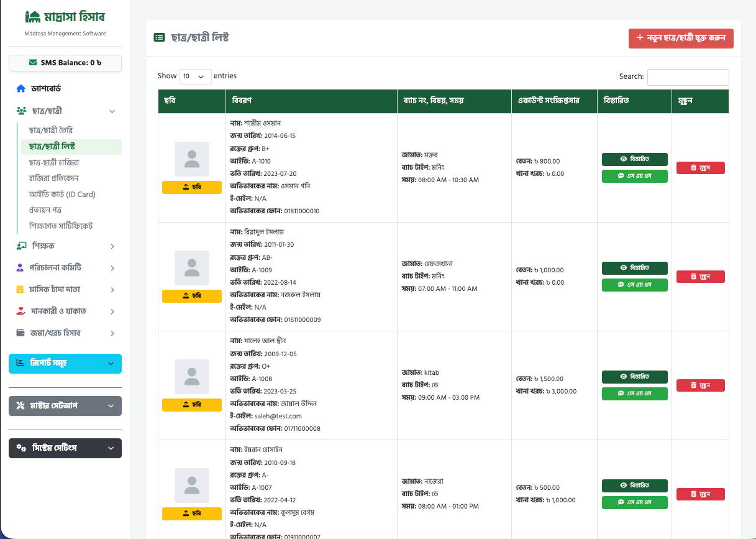The height and width of the screenshot is (539, 756).
Task: View details of student A-1009
Action: tap(635, 268)
